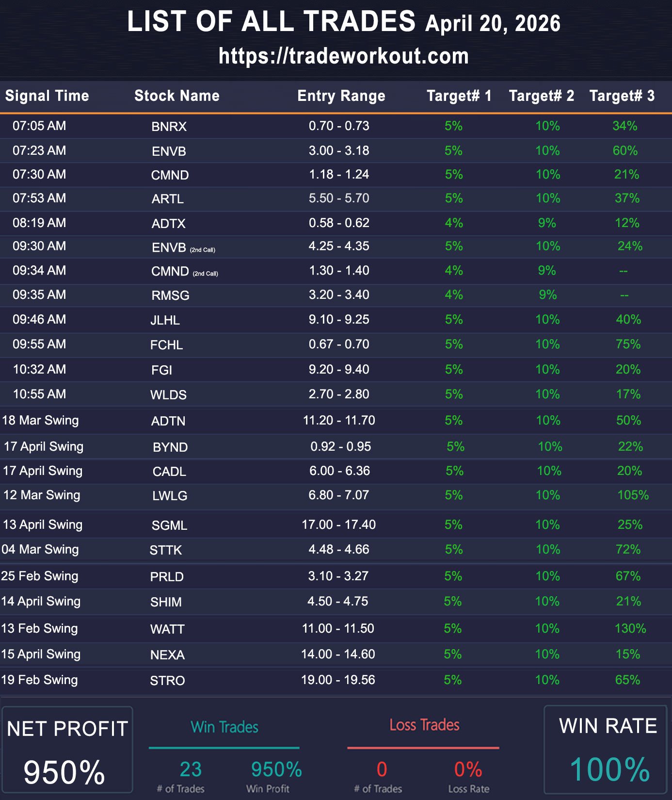This screenshot has width=672, height=800.
Task: Click the ENVB (2nd Call) stock entry
Action: click(x=183, y=248)
